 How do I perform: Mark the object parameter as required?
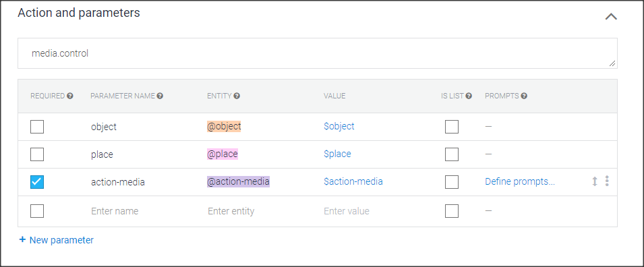coord(37,127)
